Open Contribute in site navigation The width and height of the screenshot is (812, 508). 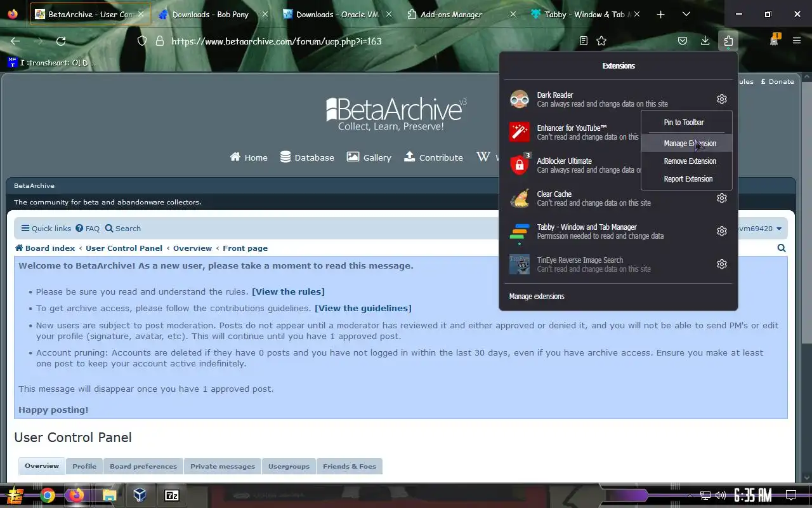click(433, 157)
